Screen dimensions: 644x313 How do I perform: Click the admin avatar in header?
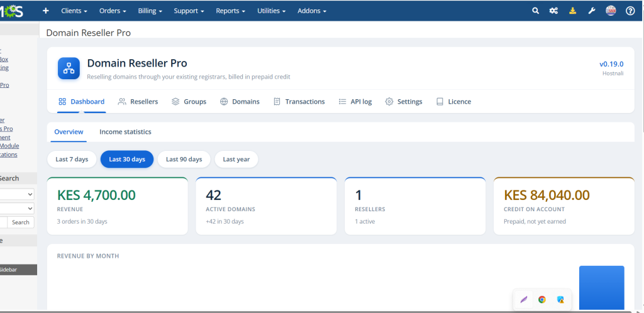[x=611, y=11]
